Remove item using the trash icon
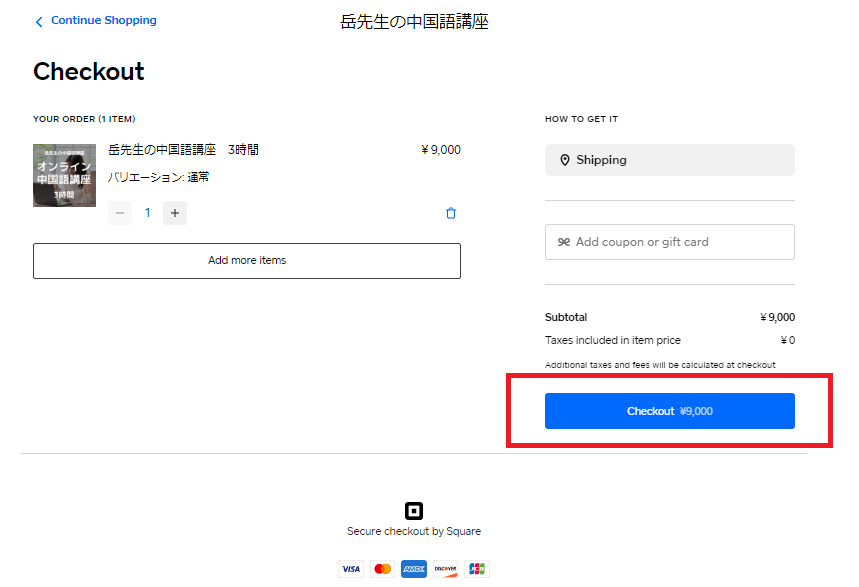 (451, 213)
